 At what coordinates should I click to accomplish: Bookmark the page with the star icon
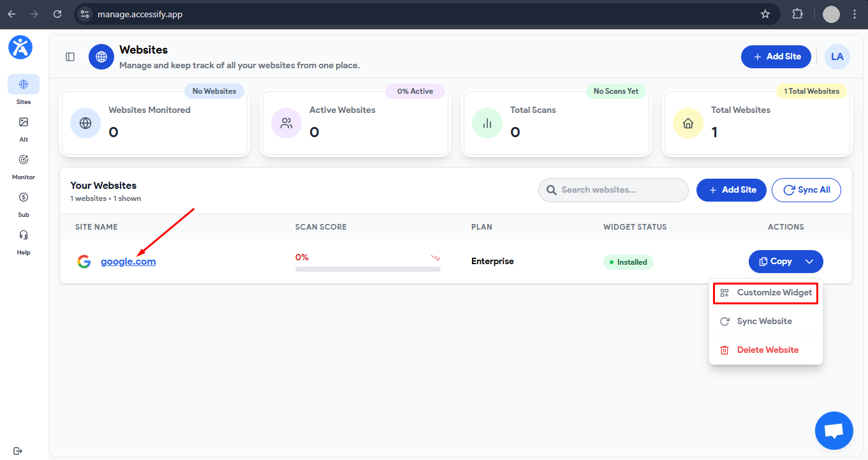coord(765,14)
